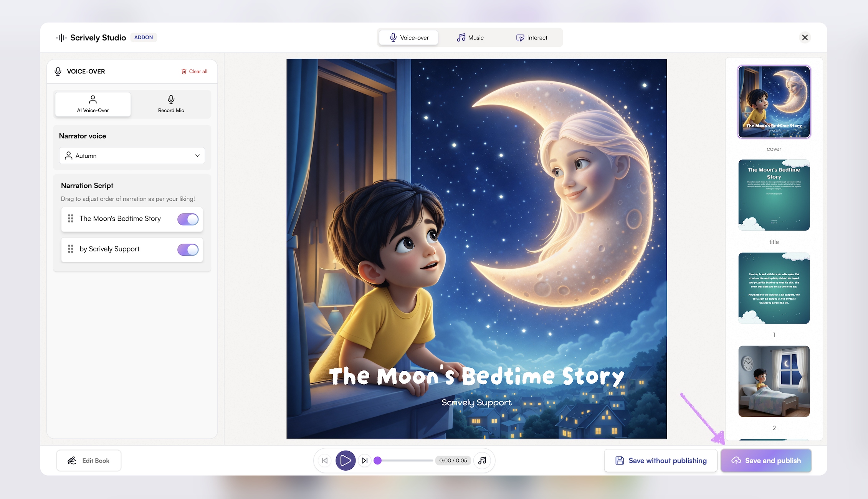Skip to the next track
Screen dimensions: 868x499
365,460
